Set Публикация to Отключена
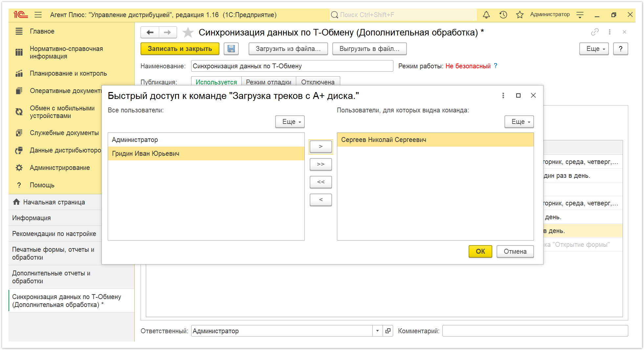This screenshot has width=644, height=350. (x=318, y=82)
